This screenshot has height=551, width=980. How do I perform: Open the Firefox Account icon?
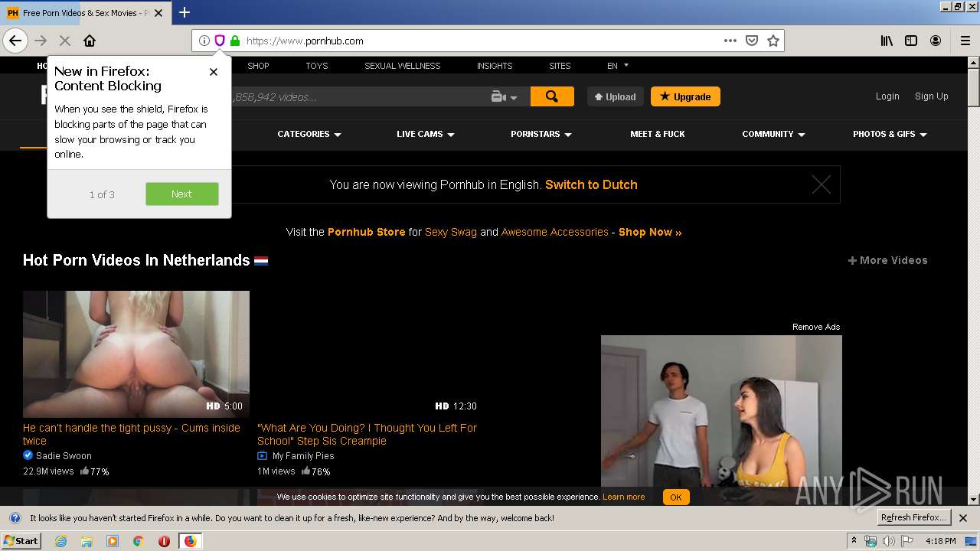936,41
